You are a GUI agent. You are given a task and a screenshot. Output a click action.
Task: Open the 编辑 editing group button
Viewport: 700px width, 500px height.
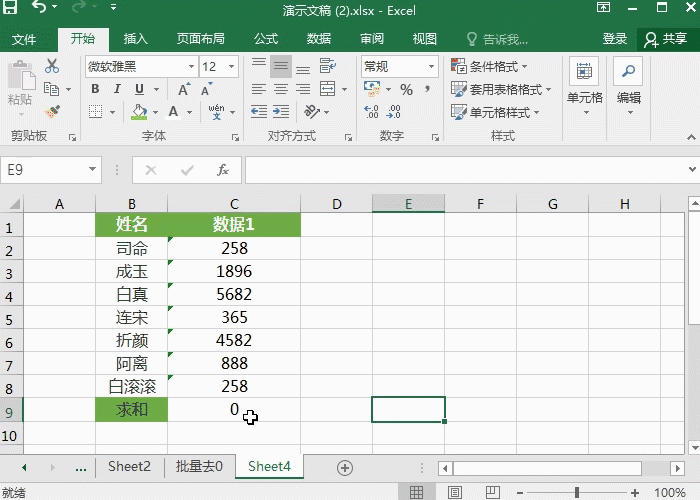pyautogui.click(x=629, y=88)
